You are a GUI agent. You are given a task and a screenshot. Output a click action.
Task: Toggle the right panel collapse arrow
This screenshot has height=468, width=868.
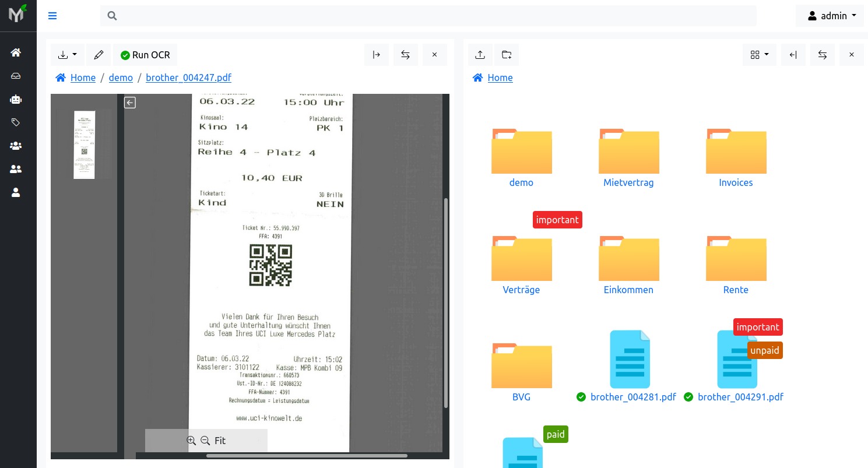point(793,54)
